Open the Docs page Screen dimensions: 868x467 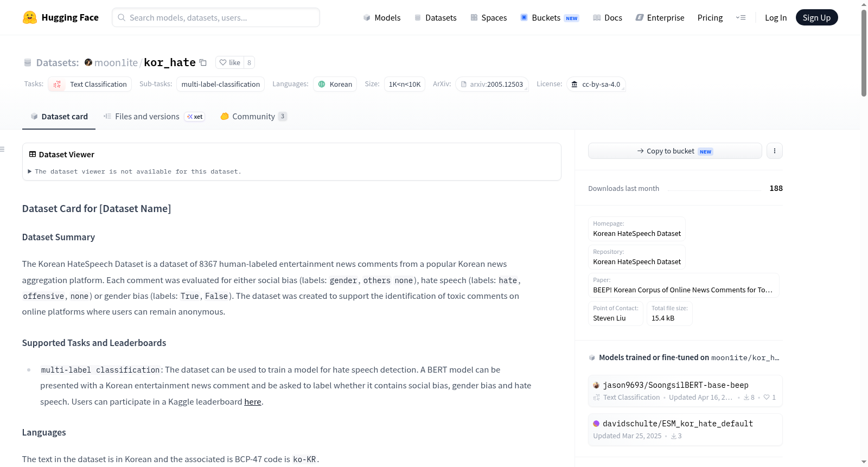pyautogui.click(x=607, y=18)
